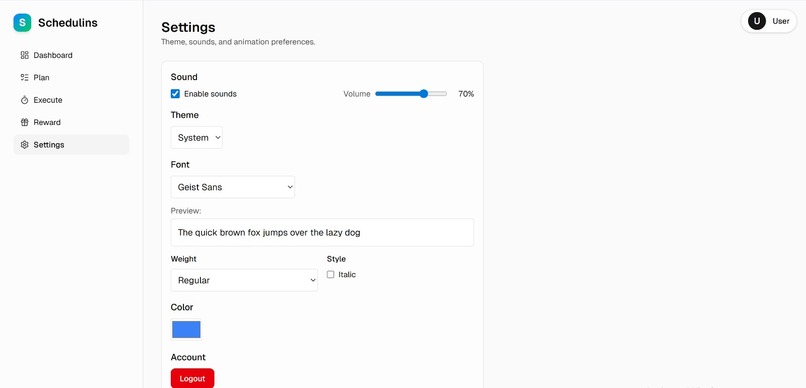
Task: Click the Volume label
Action: (x=357, y=94)
